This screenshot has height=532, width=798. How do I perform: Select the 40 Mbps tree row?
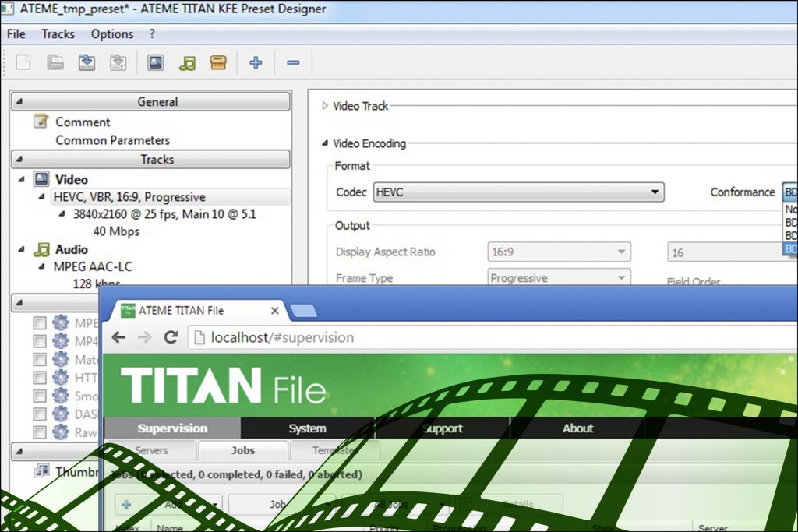pos(116,231)
